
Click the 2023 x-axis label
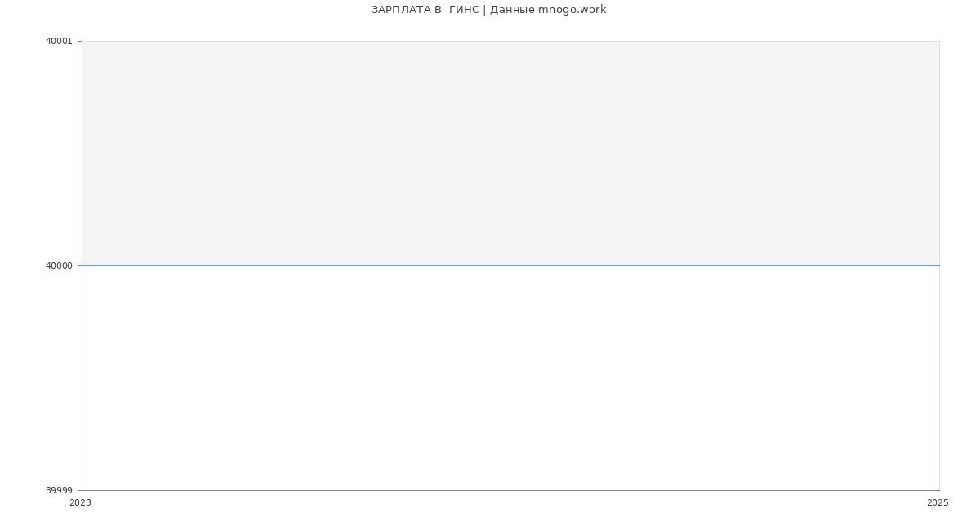[x=80, y=502]
